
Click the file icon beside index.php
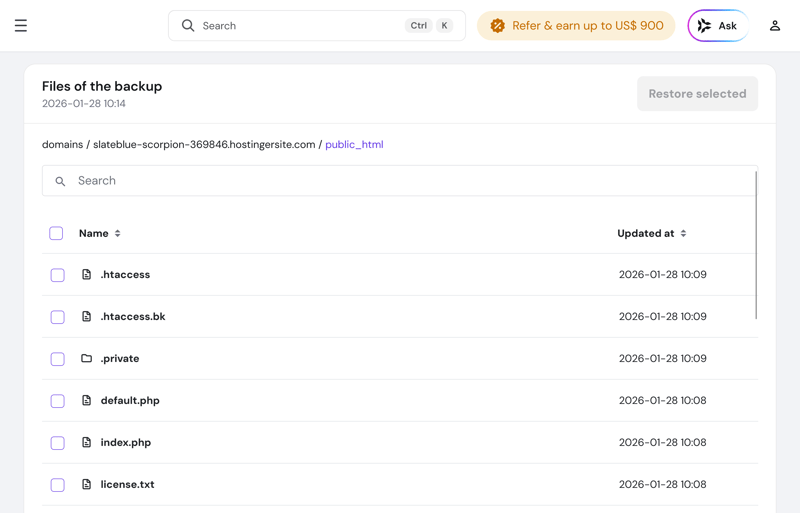[x=87, y=442]
